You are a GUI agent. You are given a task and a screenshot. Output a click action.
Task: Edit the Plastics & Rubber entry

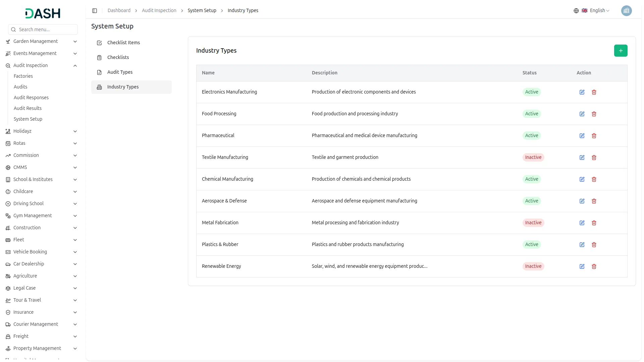pos(582,245)
